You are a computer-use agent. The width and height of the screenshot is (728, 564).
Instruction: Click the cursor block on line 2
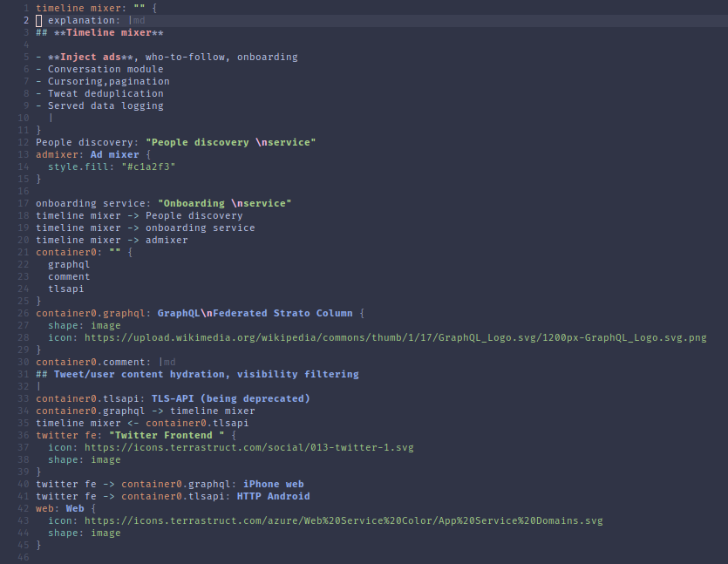[39, 20]
